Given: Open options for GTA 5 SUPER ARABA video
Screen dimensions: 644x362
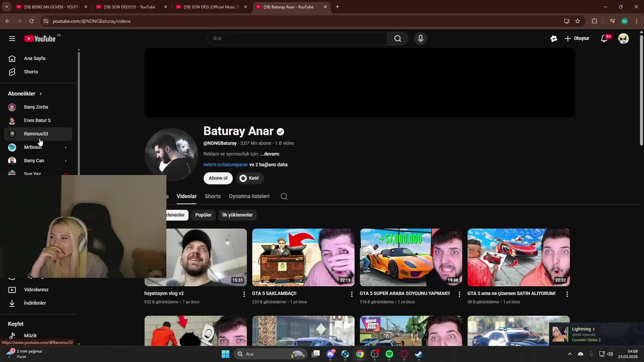Looking at the screenshot, I should tap(459, 294).
